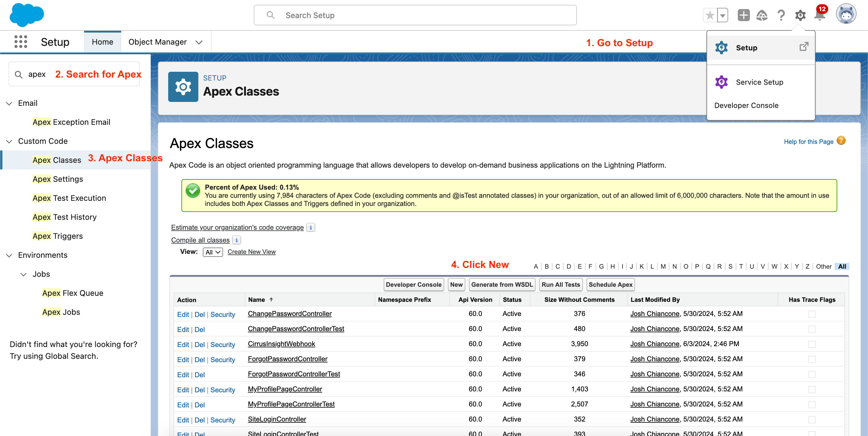Open the notifications bell icon
The height and width of the screenshot is (436, 868).
click(x=820, y=15)
